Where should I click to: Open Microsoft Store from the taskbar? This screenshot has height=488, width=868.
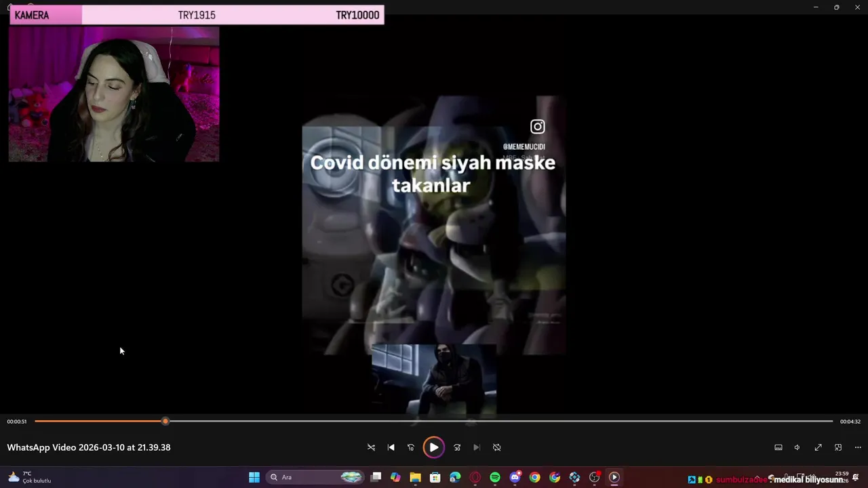(x=435, y=477)
